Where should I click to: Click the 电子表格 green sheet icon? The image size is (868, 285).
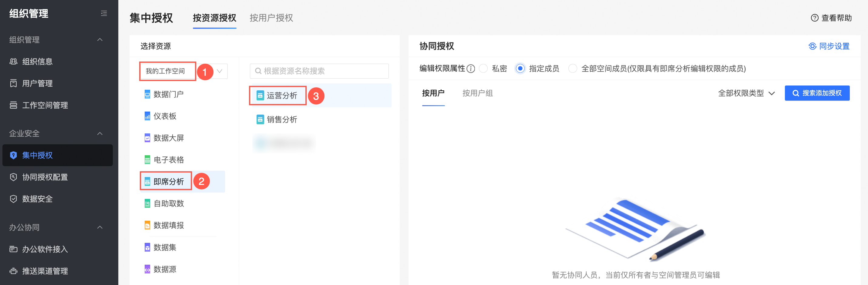point(147,160)
